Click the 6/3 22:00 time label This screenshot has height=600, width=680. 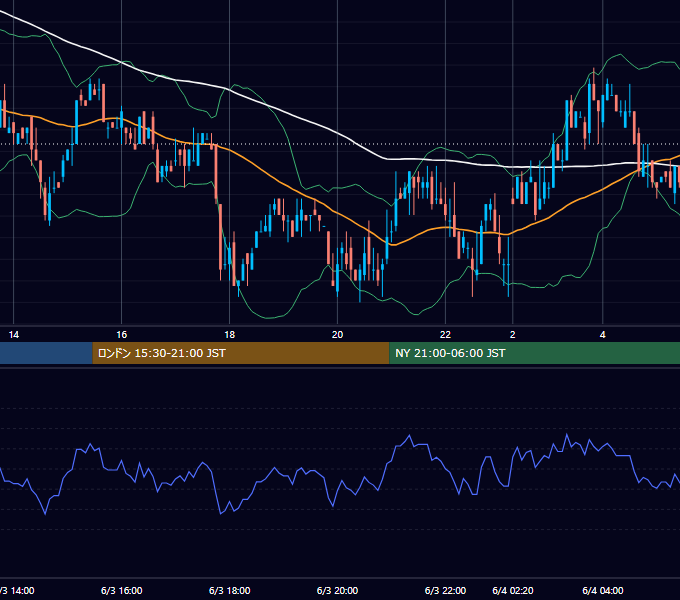point(445,590)
